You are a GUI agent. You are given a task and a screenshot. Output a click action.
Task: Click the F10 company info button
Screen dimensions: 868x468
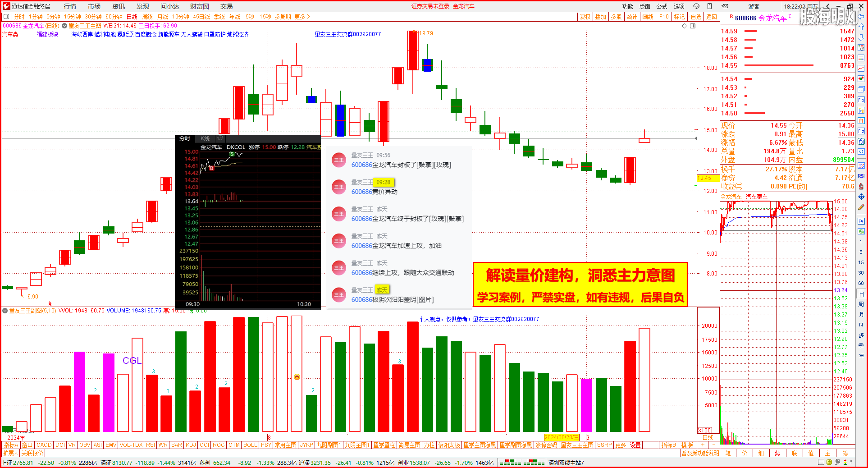pos(664,17)
